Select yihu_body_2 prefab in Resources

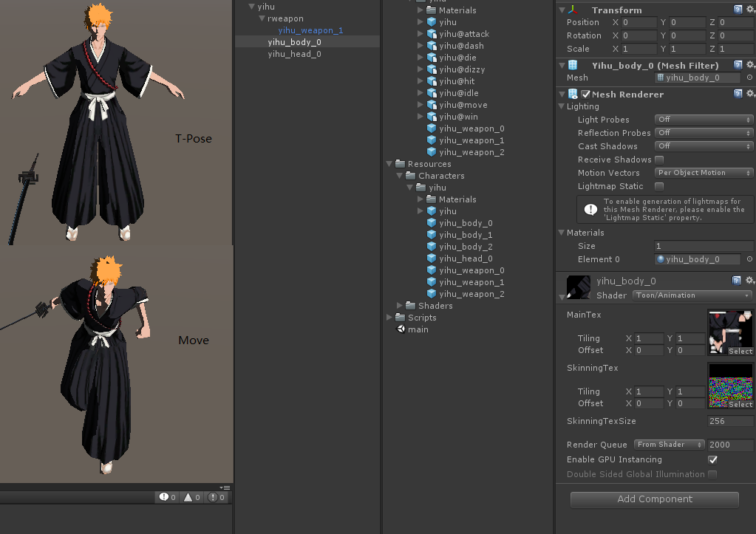pos(466,247)
